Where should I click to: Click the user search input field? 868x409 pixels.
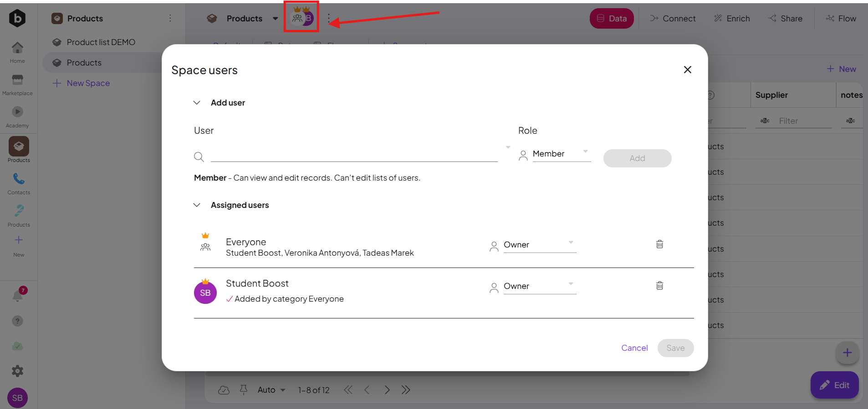tap(353, 157)
